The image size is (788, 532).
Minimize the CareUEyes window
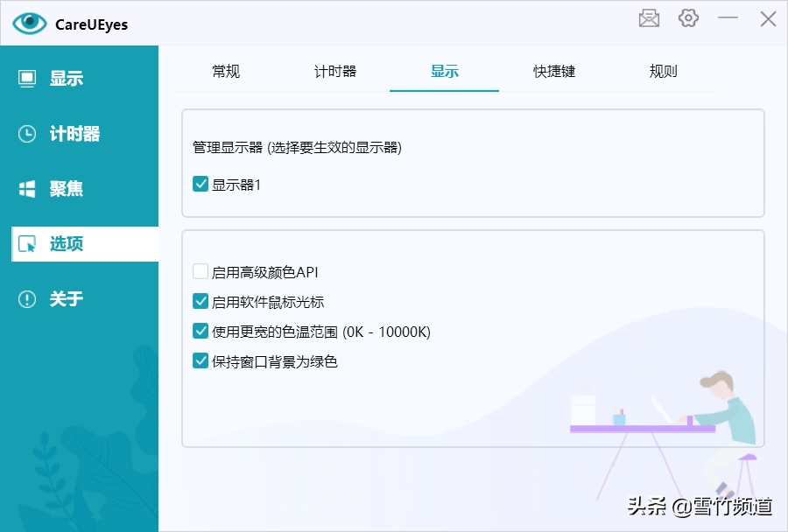point(728,18)
